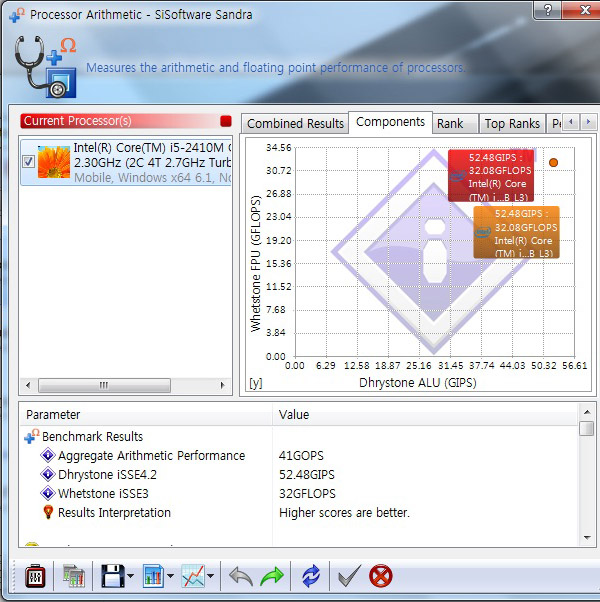This screenshot has height=602, width=600.
Task: Click the orange data point on chart
Action: (x=553, y=162)
